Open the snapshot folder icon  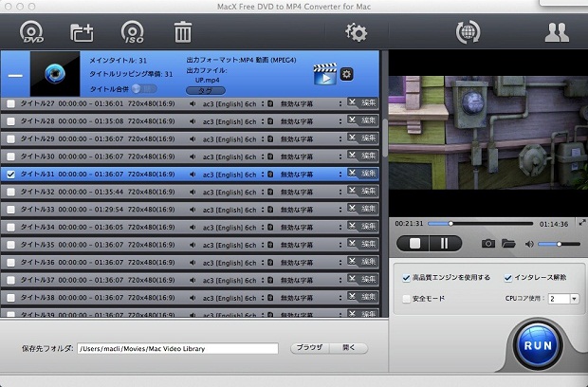coord(508,244)
